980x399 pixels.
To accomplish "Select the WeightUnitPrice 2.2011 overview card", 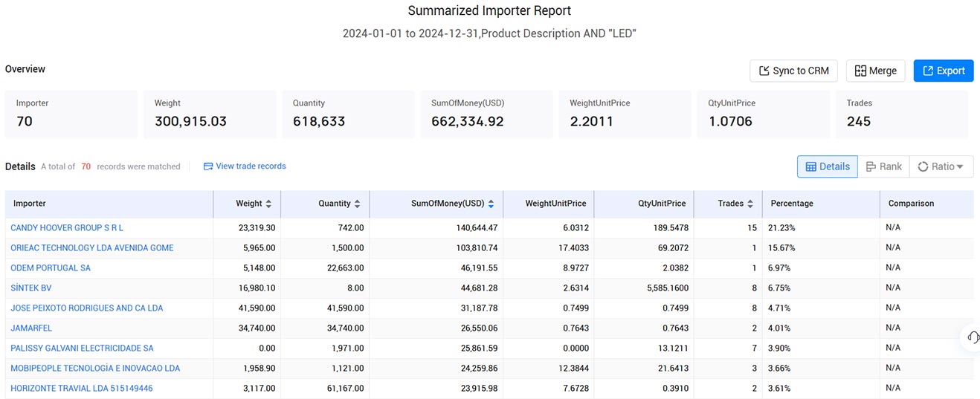I will click(x=625, y=114).
